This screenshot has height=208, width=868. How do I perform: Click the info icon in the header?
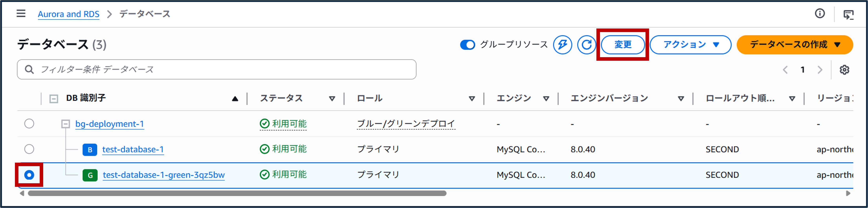[820, 14]
